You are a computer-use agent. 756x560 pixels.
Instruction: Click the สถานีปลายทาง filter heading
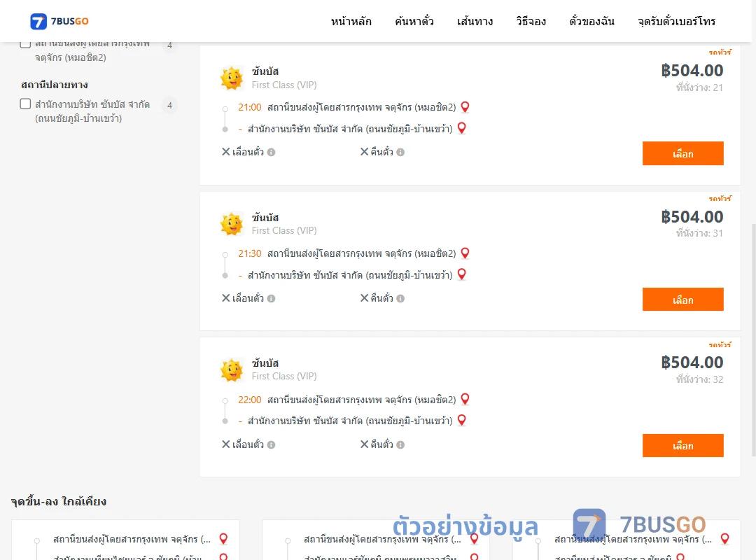click(55, 85)
